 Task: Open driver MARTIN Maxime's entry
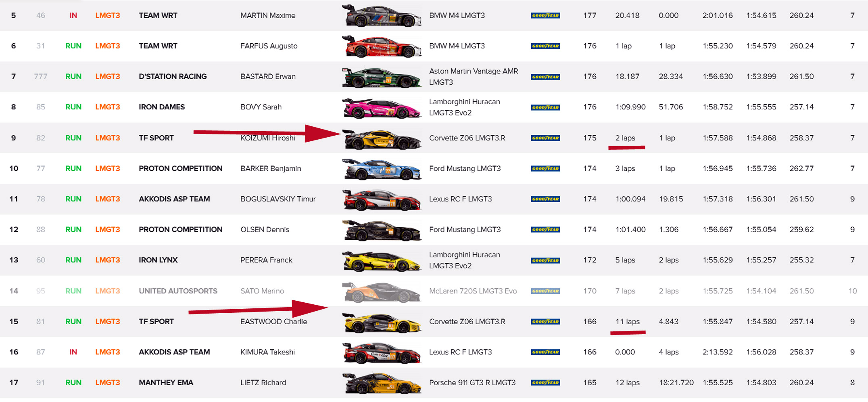coord(268,15)
